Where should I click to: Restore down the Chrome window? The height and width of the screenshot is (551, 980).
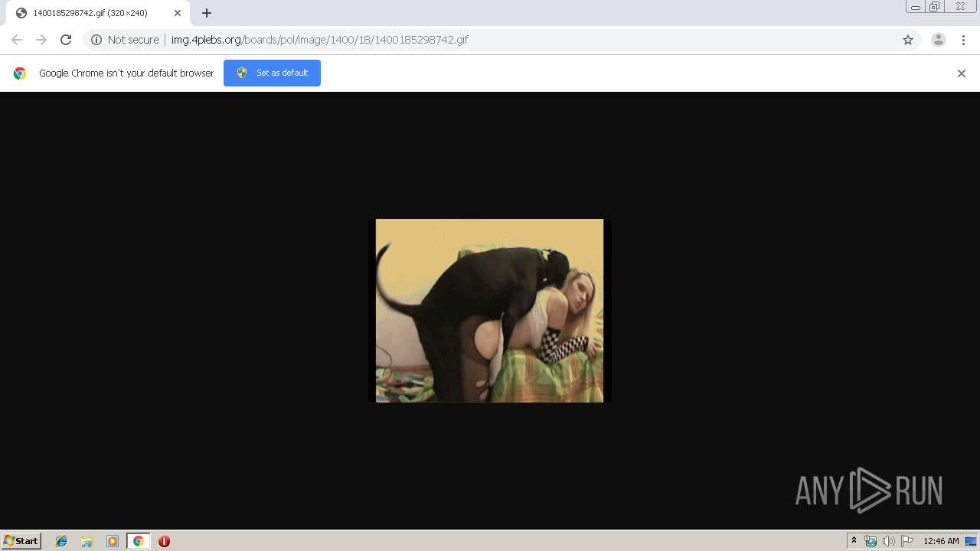click(935, 6)
